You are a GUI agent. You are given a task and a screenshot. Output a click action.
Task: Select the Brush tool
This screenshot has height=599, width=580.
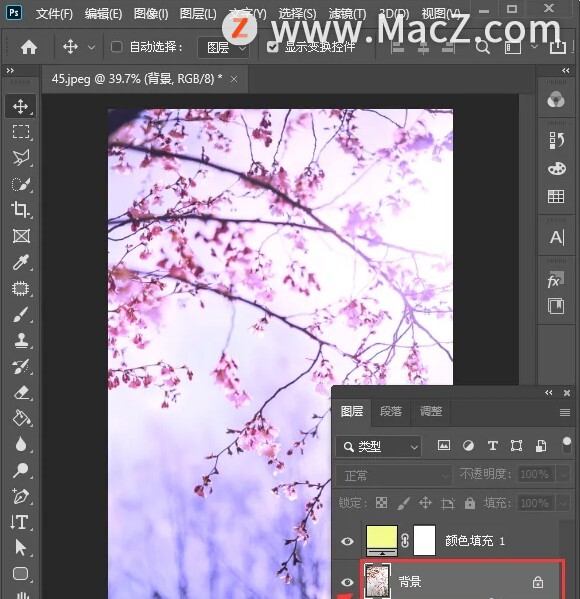pos(20,314)
